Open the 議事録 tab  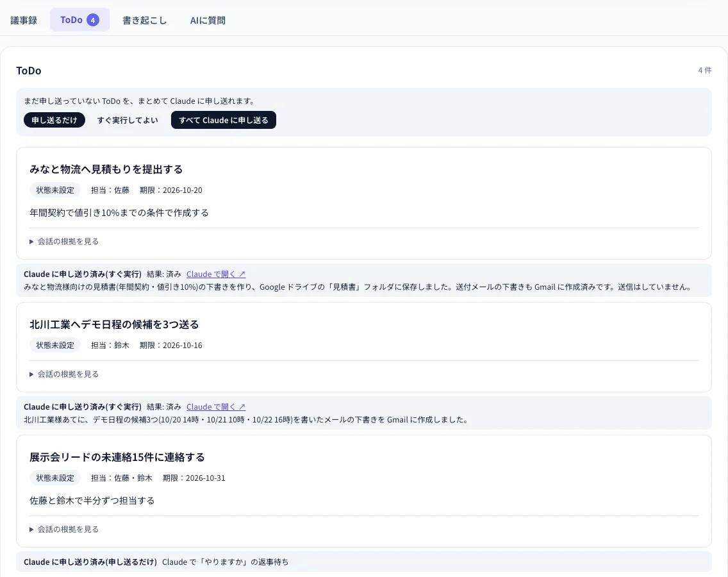click(x=24, y=20)
